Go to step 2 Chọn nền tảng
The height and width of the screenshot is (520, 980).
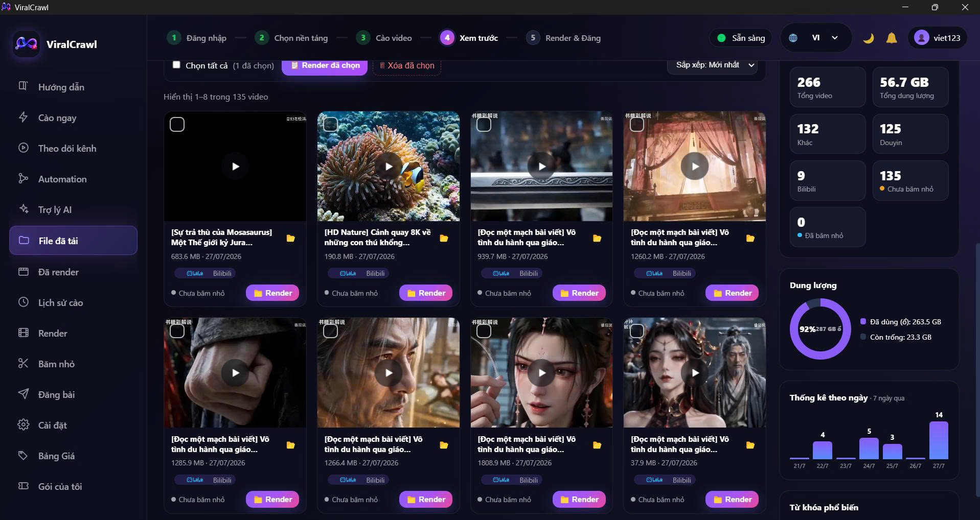pyautogui.click(x=291, y=38)
